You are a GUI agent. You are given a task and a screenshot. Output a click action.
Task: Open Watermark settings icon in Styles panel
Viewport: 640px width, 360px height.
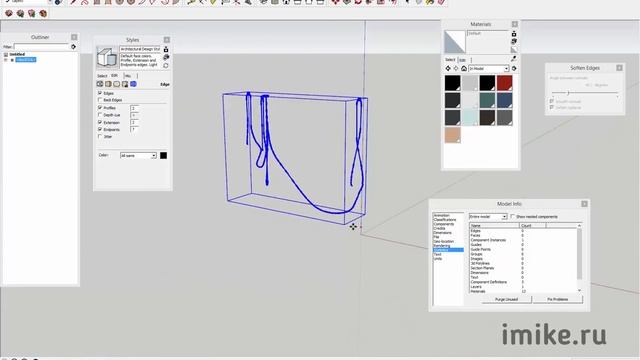pyautogui.click(x=125, y=84)
